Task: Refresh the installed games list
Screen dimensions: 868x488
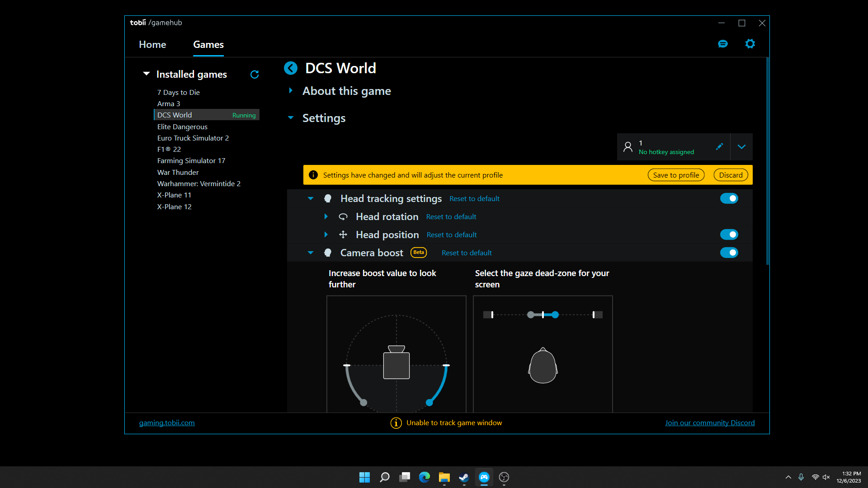Action: tap(255, 75)
